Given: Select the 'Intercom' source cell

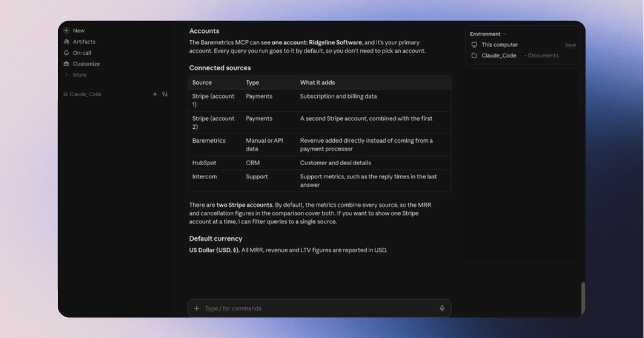Looking at the screenshot, I should tap(204, 177).
